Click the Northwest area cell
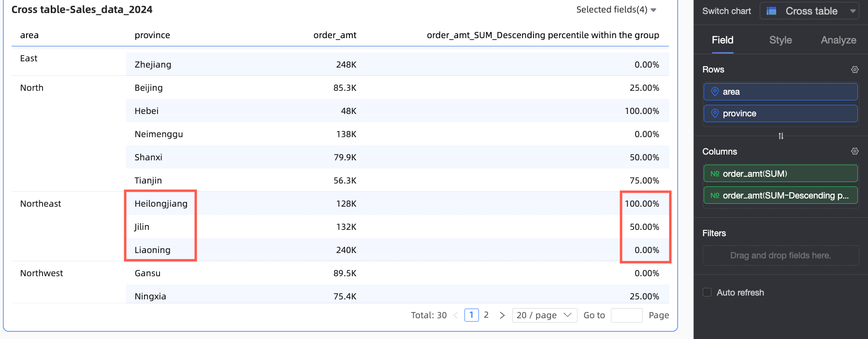The height and width of the screenshot is (339, 868). click(42, 273)
